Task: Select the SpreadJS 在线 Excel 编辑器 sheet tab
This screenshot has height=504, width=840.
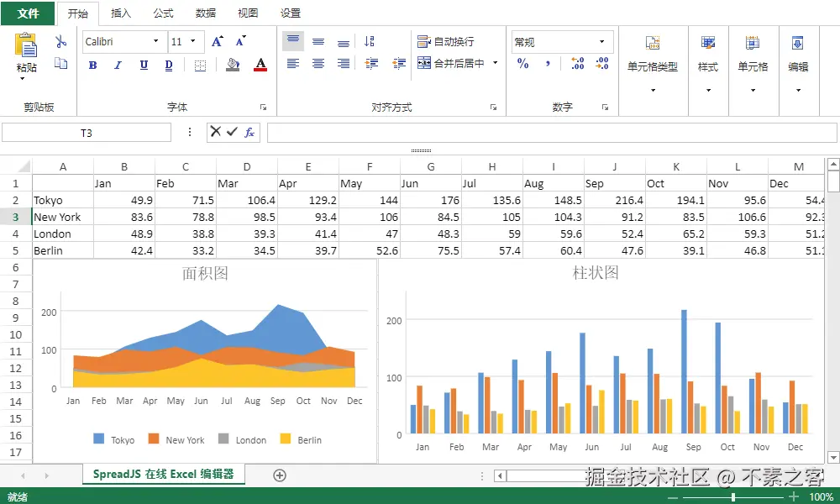Action: click(164, 474)
